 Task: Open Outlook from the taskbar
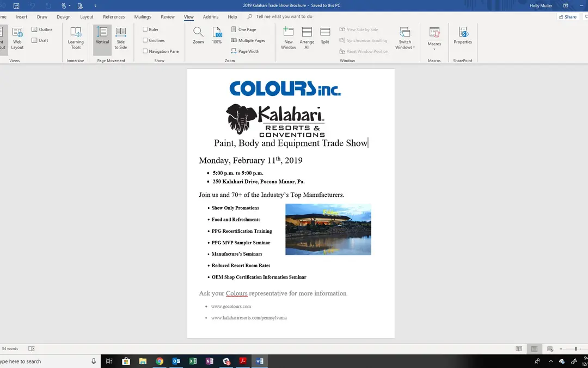point(176,361)
